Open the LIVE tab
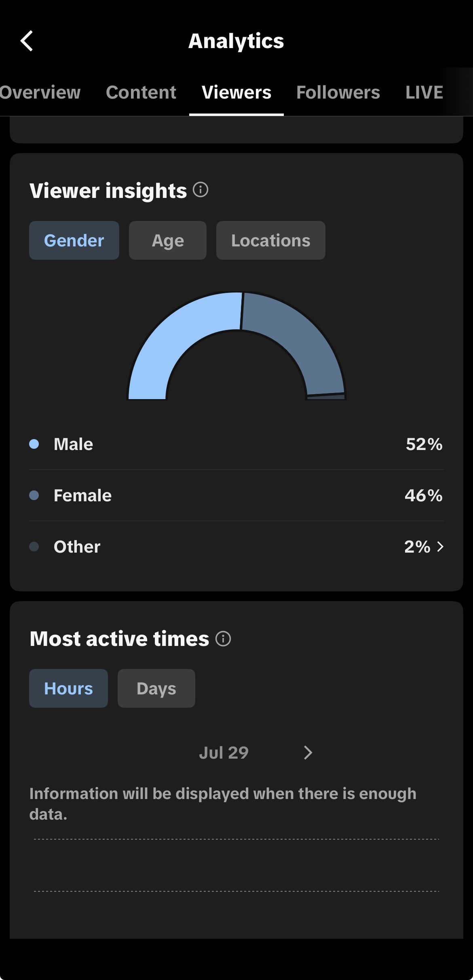Screen dimensions: 473x980 [424, 93]
